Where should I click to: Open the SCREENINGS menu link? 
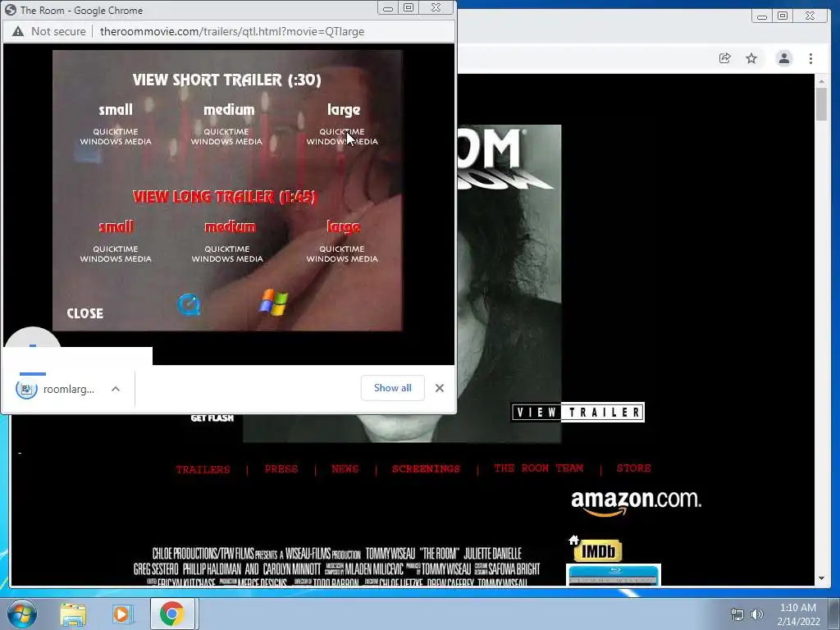pyautogui.click(x=426, y=468)
